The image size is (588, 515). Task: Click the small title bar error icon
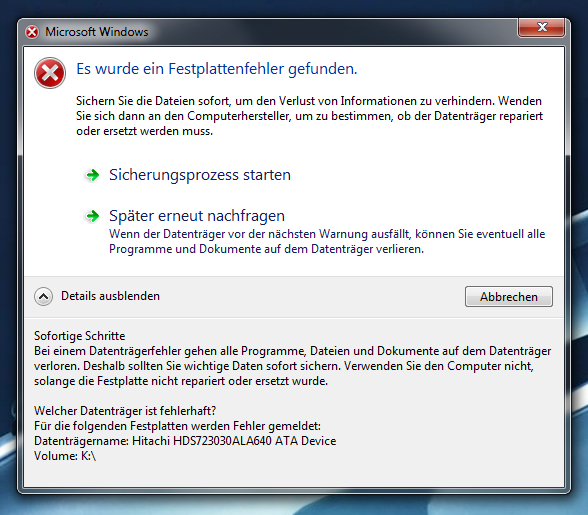point(32,32)
